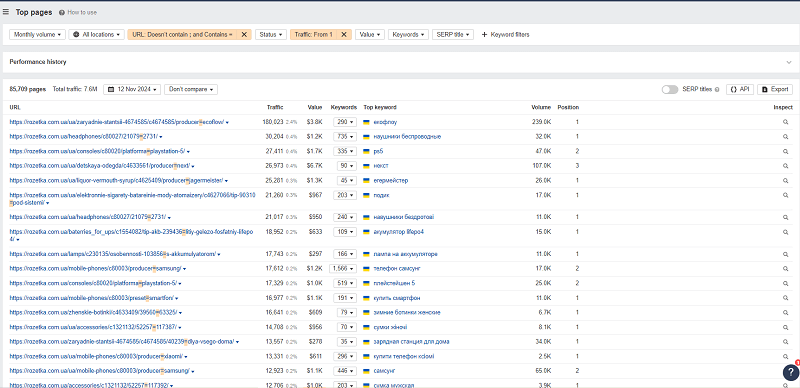Inspect the ps5 row magnifier icon
The width and height of the screenshot is (800, 388).
pyautogui.click(x=786, y=152)
